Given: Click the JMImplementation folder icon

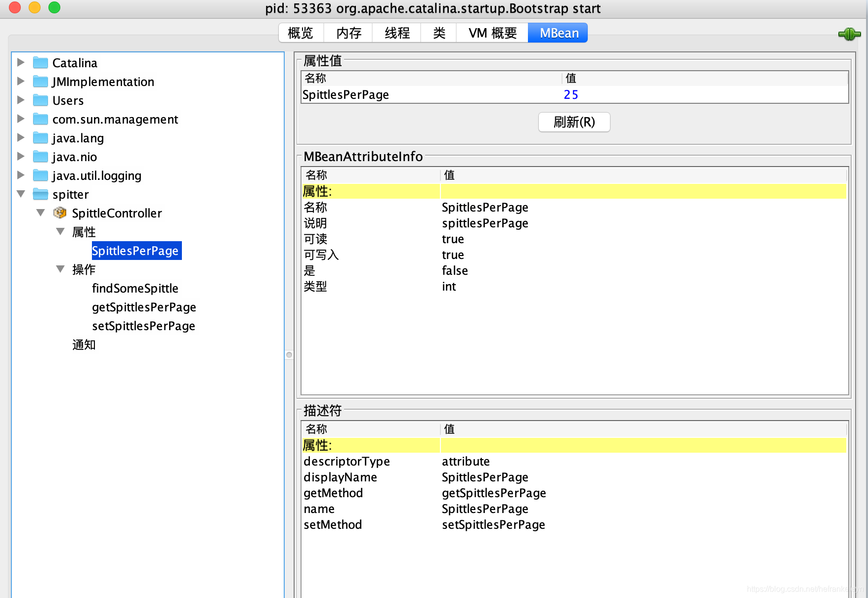Looking at the screenshot, I should point(41,82).
